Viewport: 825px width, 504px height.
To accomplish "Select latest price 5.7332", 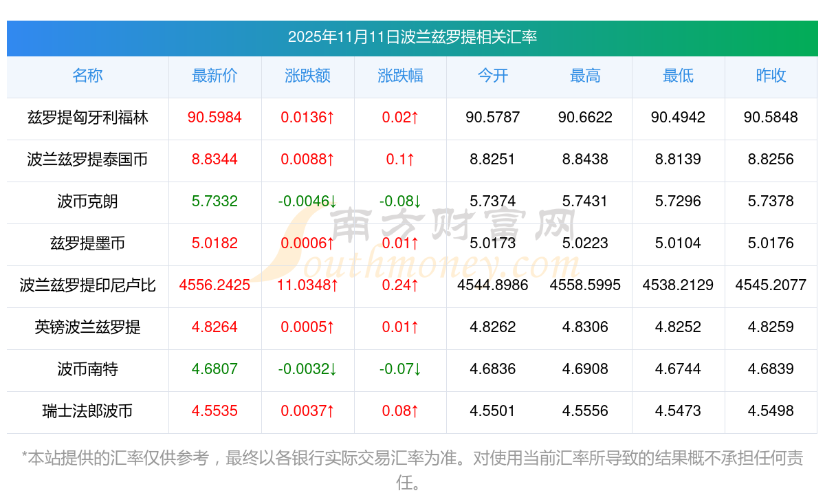I will [x=214, y=201].
